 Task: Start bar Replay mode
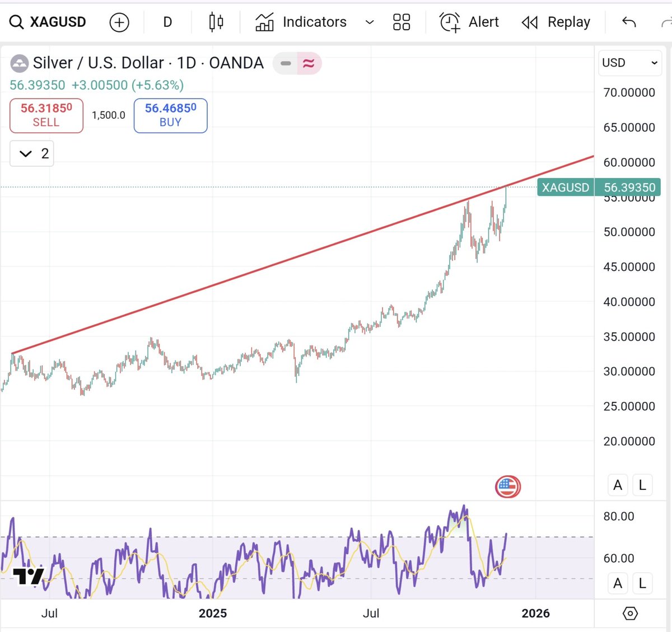click(556, 22)
